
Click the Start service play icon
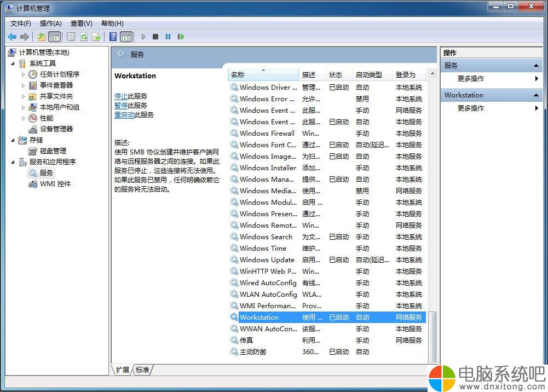143,37
